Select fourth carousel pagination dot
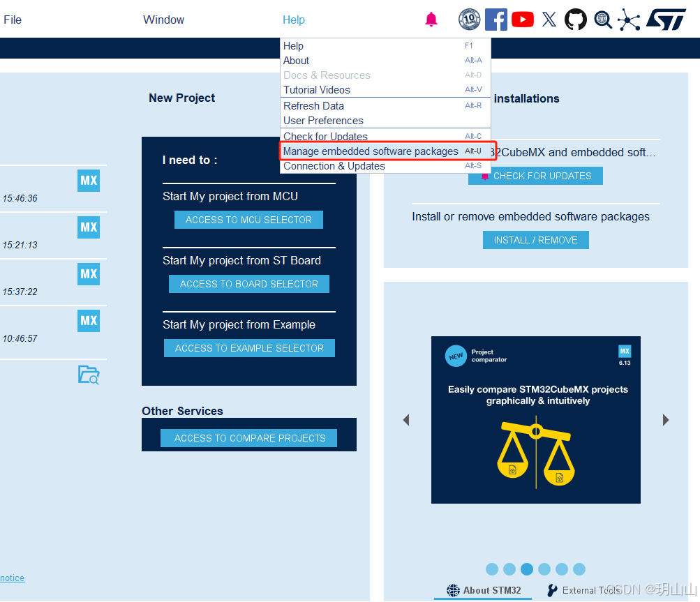 point(544,569)
